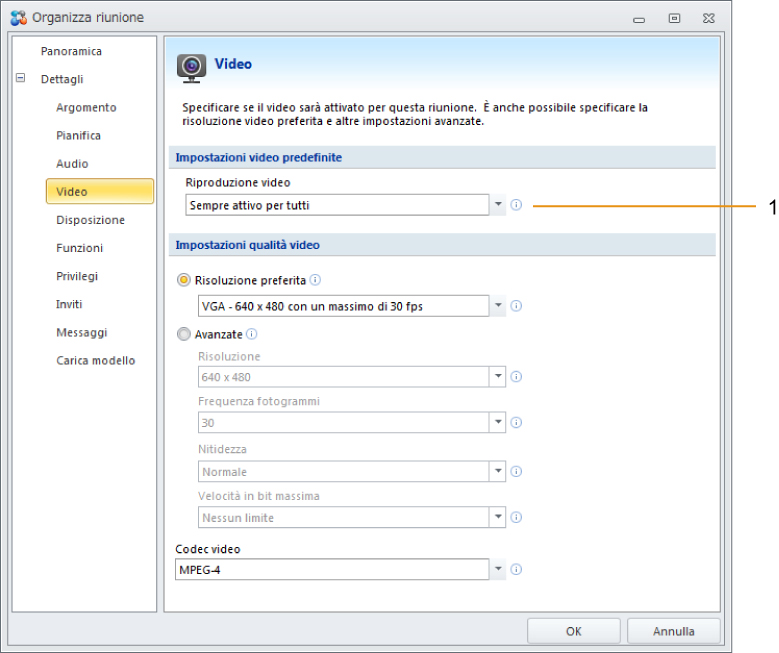Click info icon beside Avanzate label
This screenshot has height=653, width=779.
coord(251,334)
